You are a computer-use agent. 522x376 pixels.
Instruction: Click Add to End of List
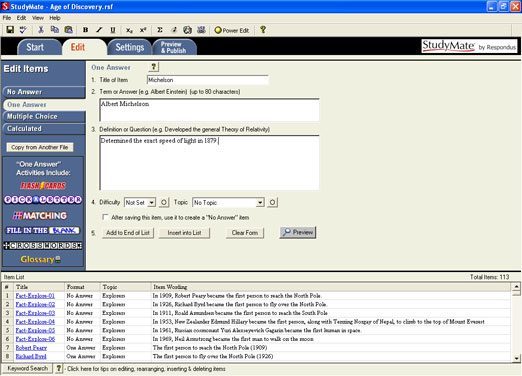(128, 233)
